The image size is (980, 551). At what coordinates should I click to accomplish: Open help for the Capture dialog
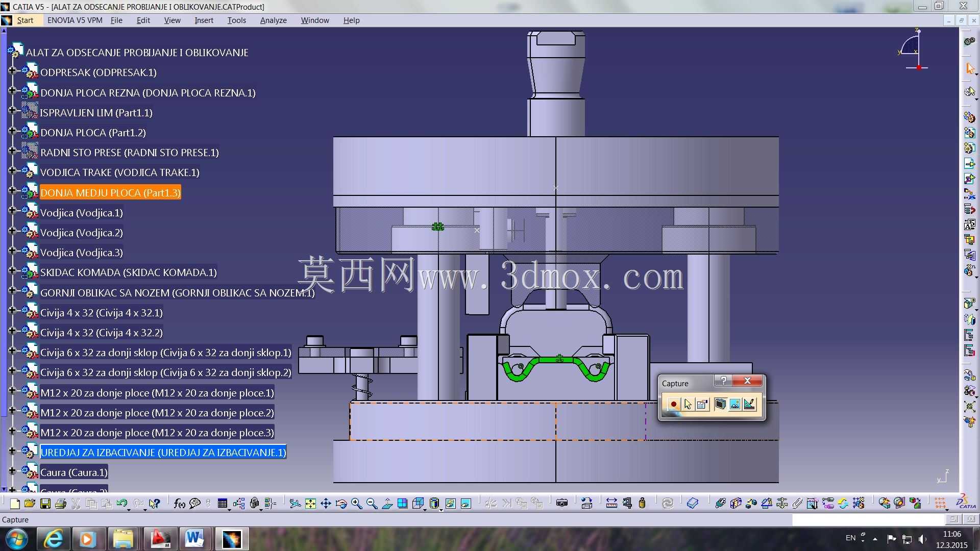click(x=723, y=381)
